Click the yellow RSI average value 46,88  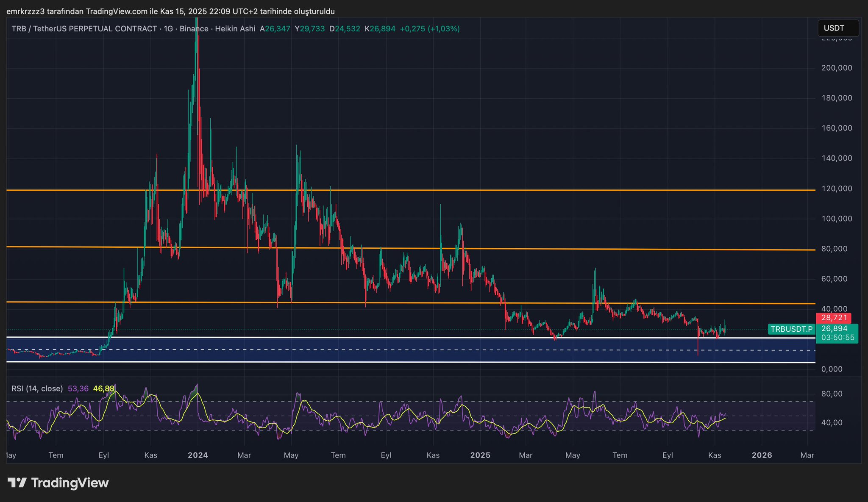pyautogui.click(x=104, y=388)
